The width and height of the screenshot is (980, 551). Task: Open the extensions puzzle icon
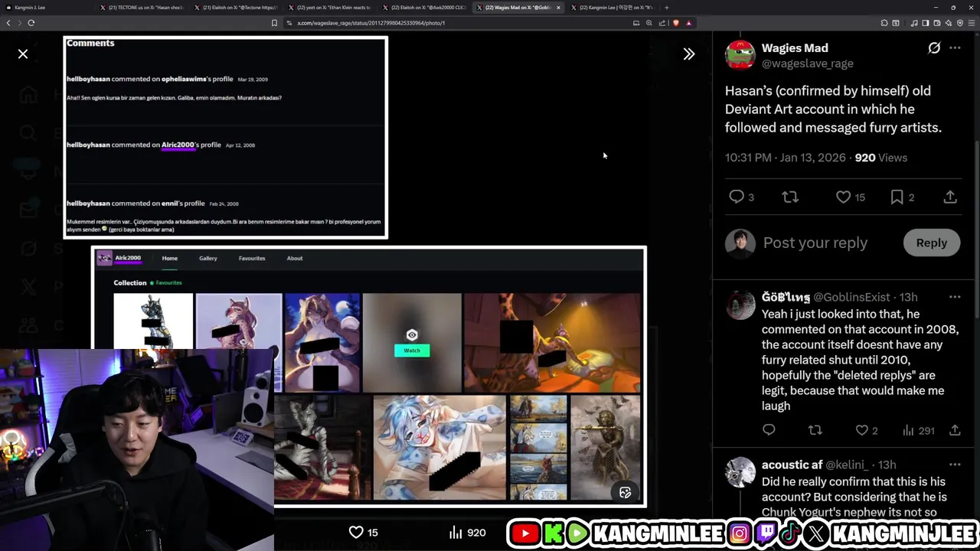[x=884, y=23]
